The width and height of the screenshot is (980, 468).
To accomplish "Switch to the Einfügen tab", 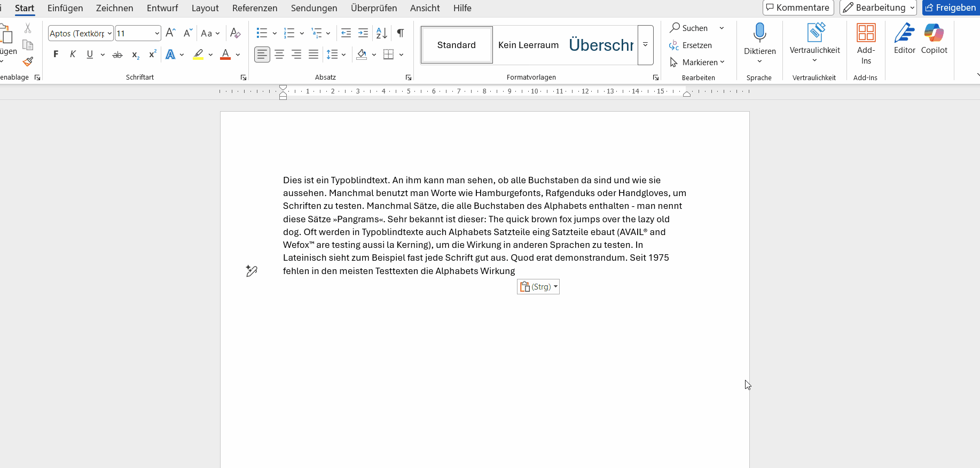I will [x=65, y=8].
